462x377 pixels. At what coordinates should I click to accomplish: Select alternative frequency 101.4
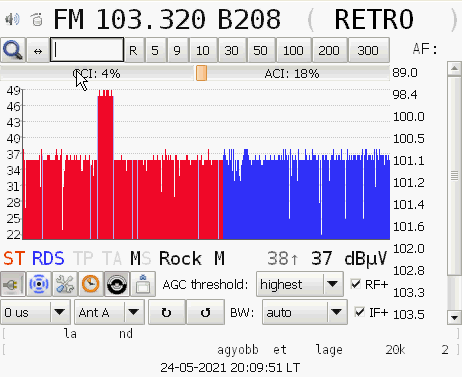409,205
